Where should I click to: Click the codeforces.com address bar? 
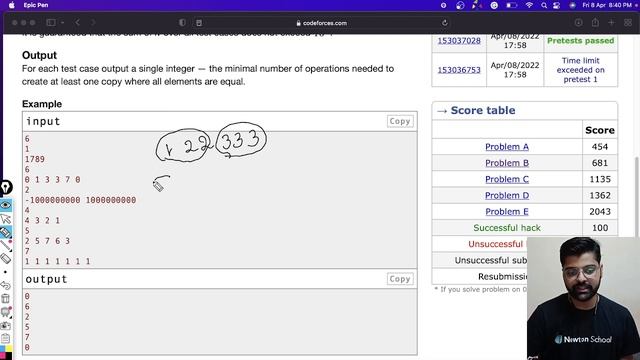[322, 23]
